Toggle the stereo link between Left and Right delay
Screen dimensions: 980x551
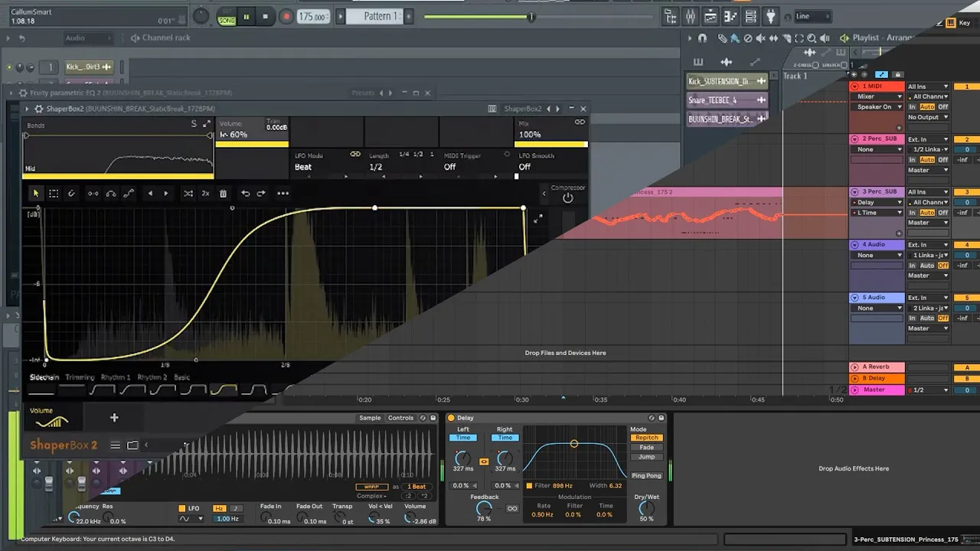click(484, 461)
